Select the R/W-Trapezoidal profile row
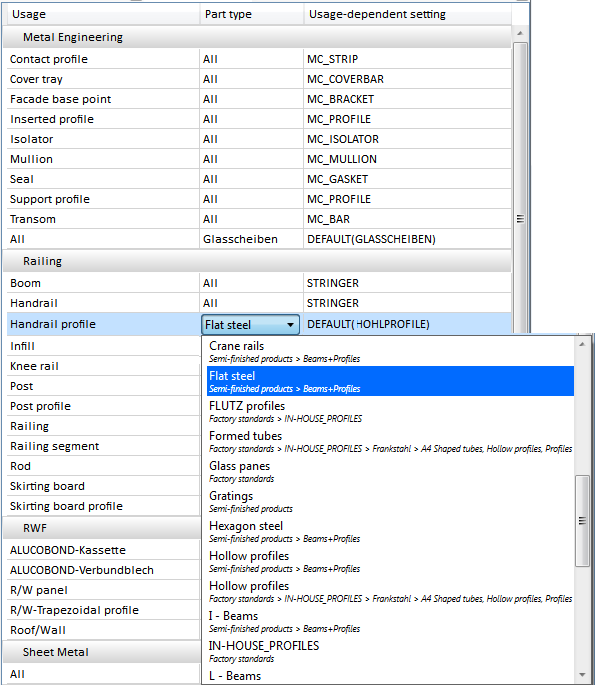The width and height of the screenshot is (595, 685). point(103,610)
